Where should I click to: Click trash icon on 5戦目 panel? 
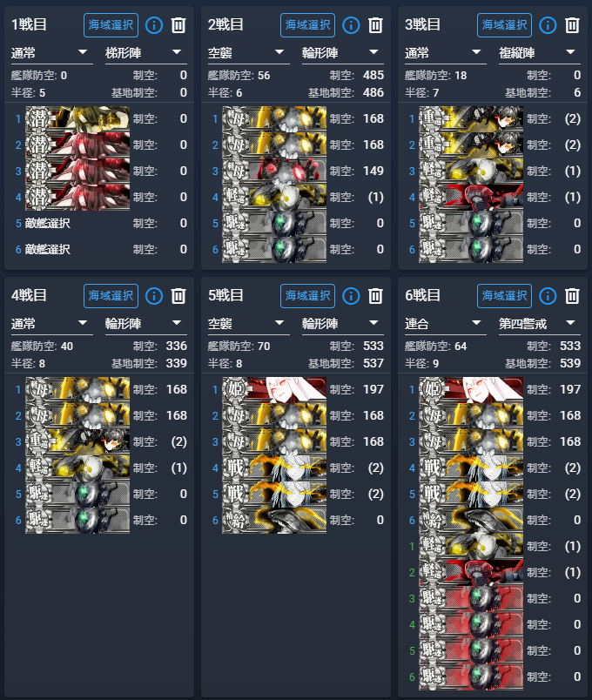point(375,296)
